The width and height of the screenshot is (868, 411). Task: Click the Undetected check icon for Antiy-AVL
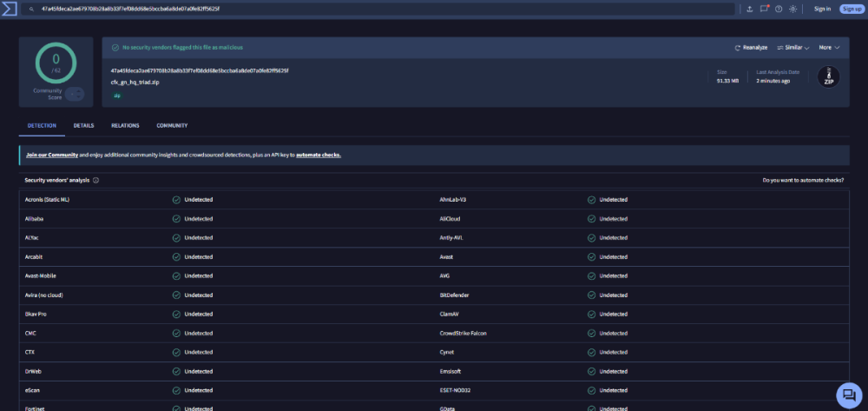(592, 237)
